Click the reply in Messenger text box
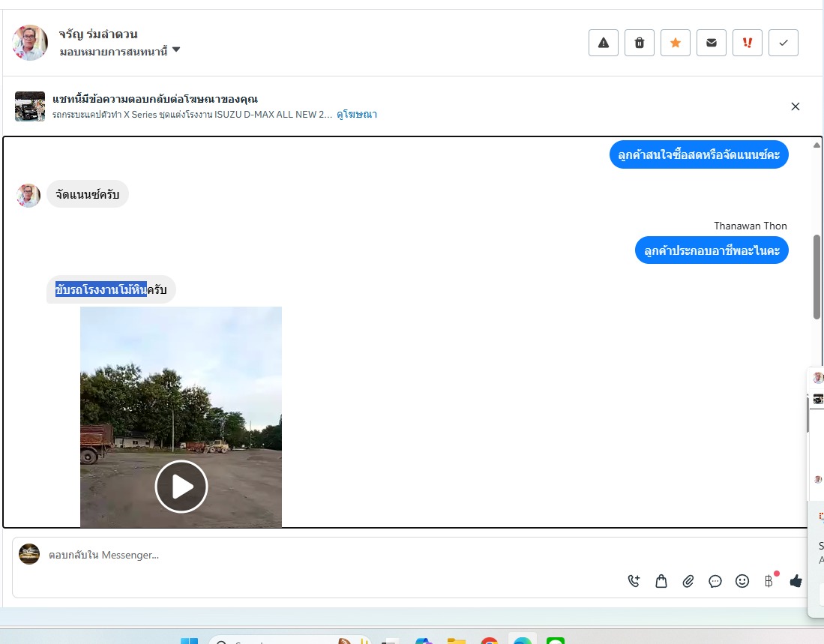824x644 pixels. tap(300, 556)
